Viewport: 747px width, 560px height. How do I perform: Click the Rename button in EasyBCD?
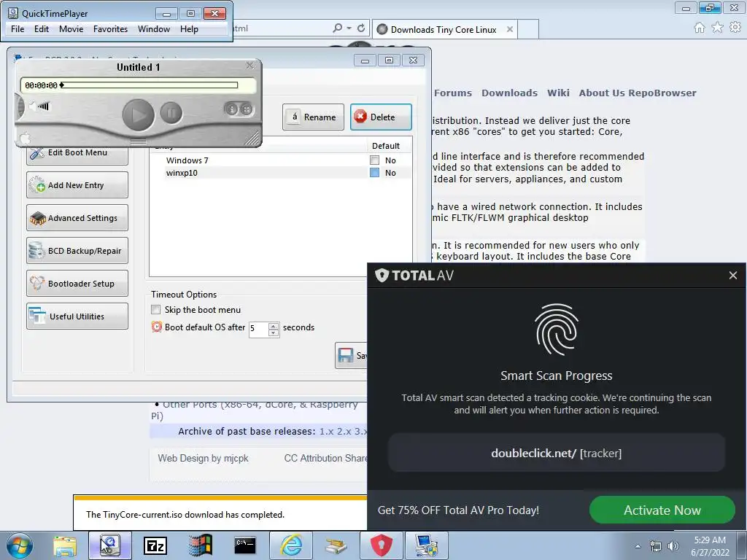313,117
